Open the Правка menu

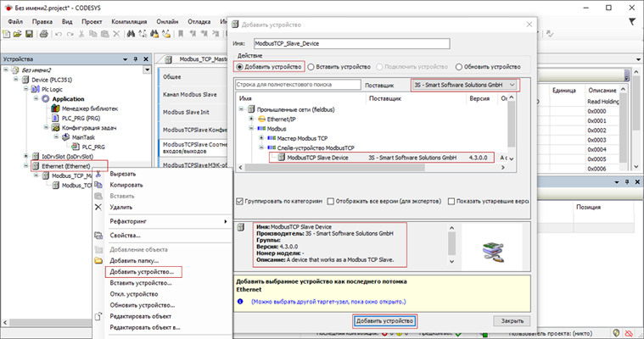click(42, 21)
